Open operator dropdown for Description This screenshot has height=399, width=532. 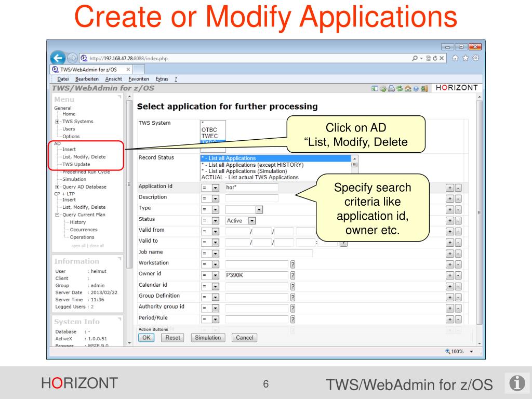tap(216, 199)
